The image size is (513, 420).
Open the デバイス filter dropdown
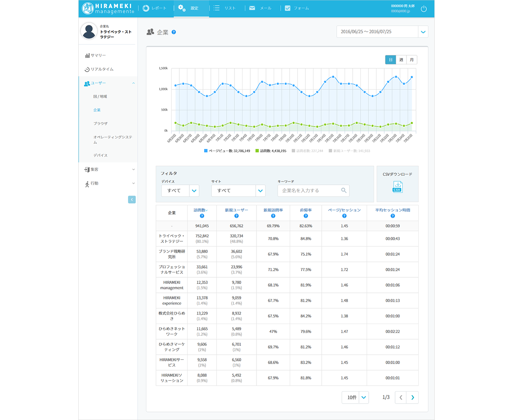tap(180, 190)
